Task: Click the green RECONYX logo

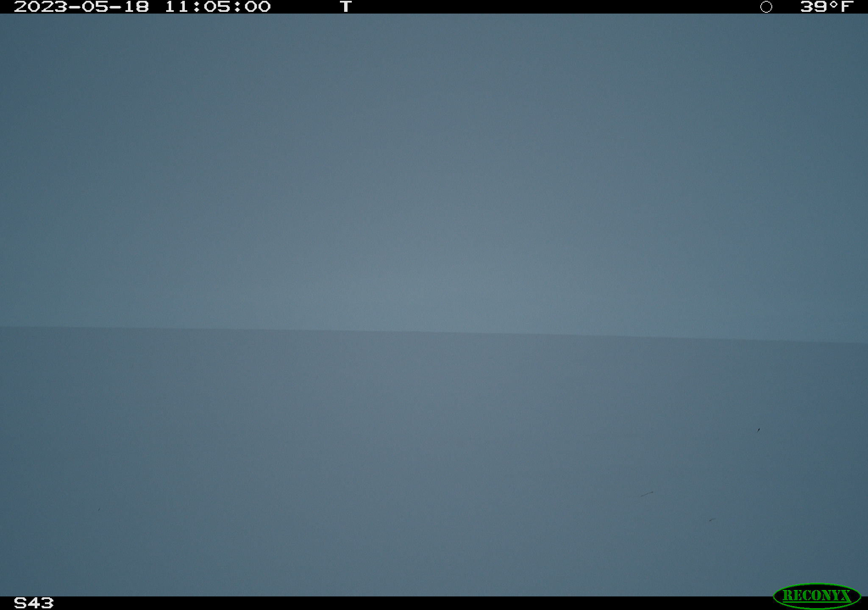Action: click(x=817, y=596)
